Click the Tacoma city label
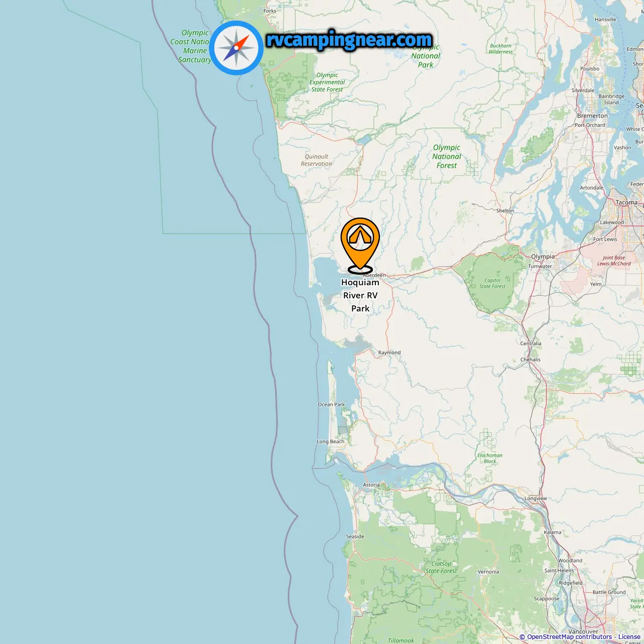Screen dimensions: 644x644 click(626, 203)
